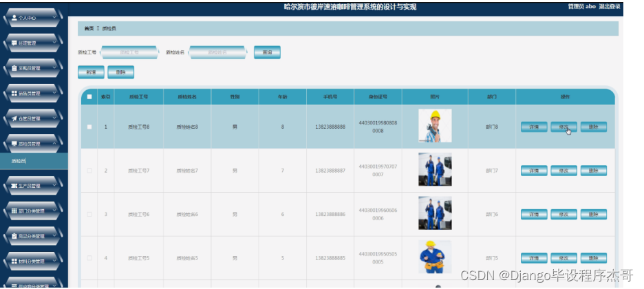Click the table icon beside 部门分类管理

(x=14, y=211)
